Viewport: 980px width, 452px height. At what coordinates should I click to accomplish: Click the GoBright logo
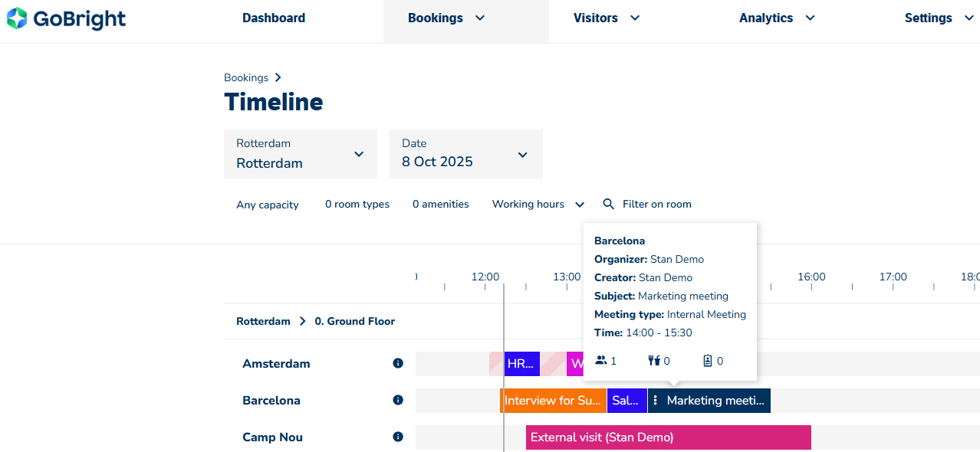[x=66, y=18]
